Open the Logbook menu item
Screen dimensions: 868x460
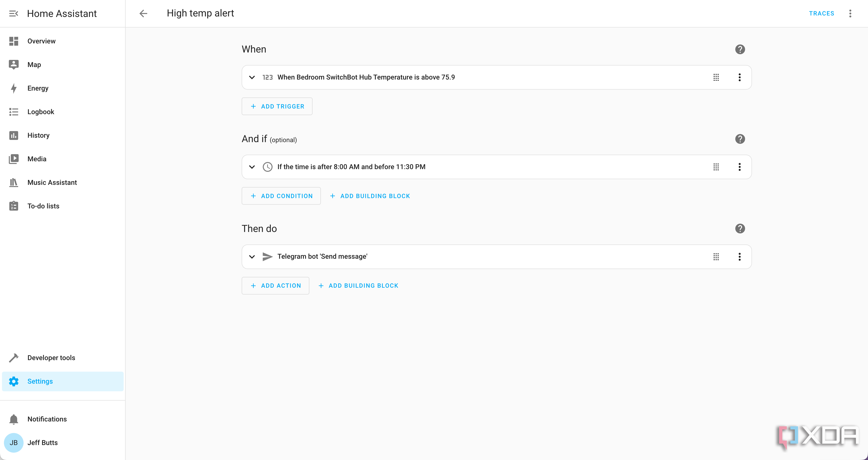point(63,112)
